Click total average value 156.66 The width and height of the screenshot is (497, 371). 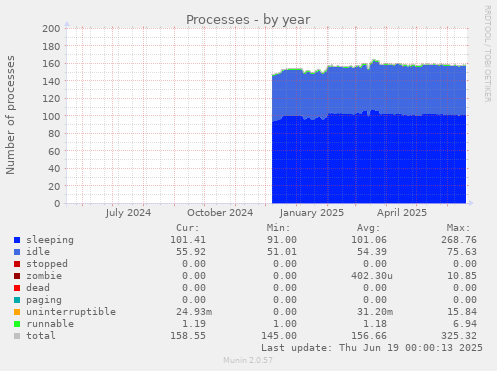click(x=369, y=336)
